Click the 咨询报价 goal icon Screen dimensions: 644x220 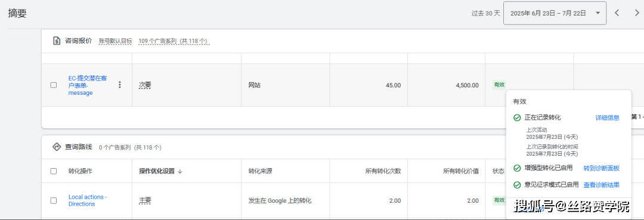[x=57, y=41]
